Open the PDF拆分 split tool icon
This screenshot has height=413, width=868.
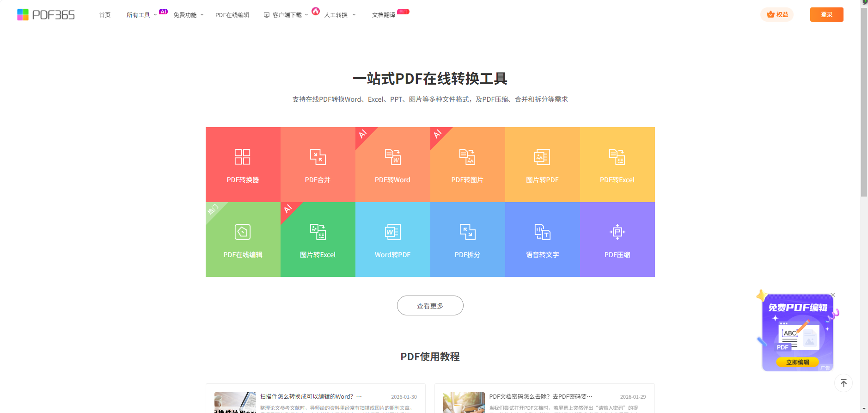point(467,232)
